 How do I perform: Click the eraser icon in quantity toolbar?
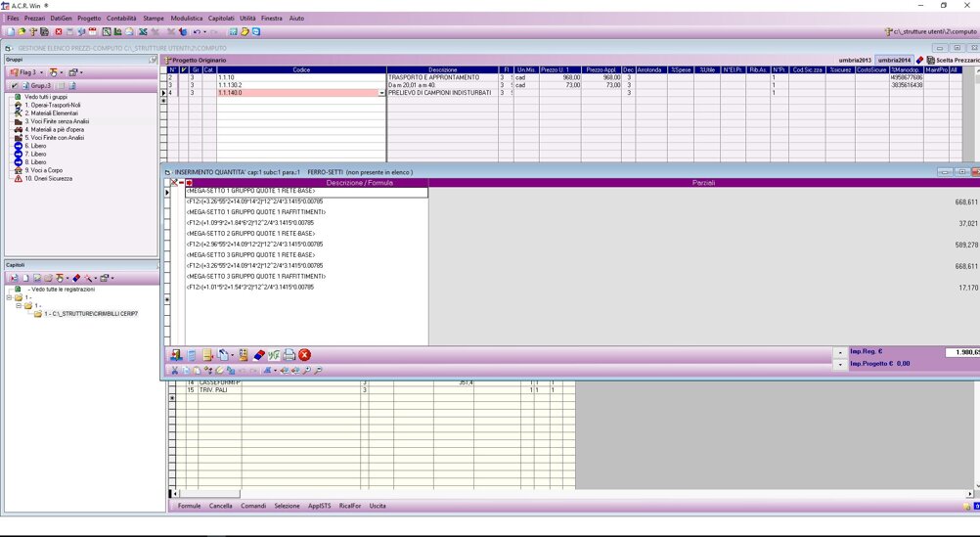(x=258, y=355)
